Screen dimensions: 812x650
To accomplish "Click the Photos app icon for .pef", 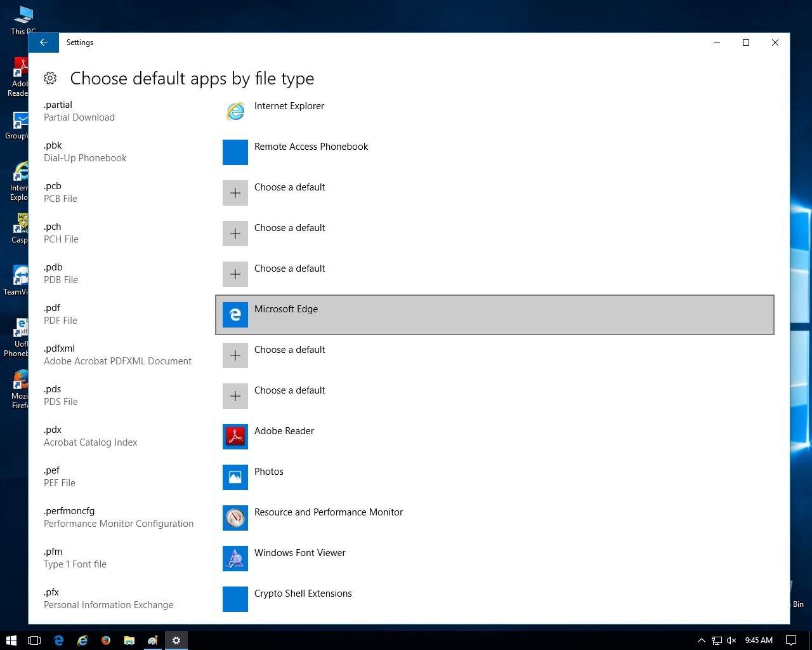I will 235,477.
